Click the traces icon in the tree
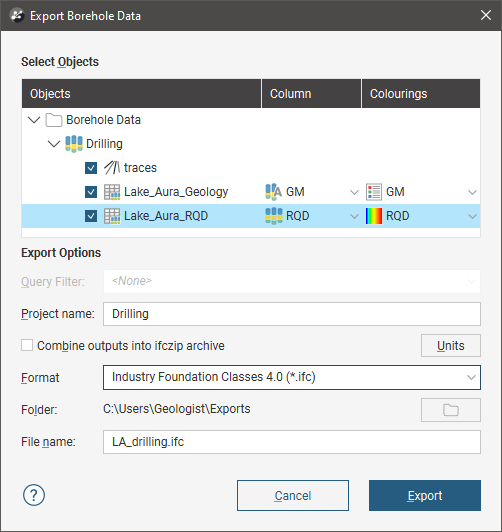This screenshot has width=502, height=532. click(x=112, y=168)
